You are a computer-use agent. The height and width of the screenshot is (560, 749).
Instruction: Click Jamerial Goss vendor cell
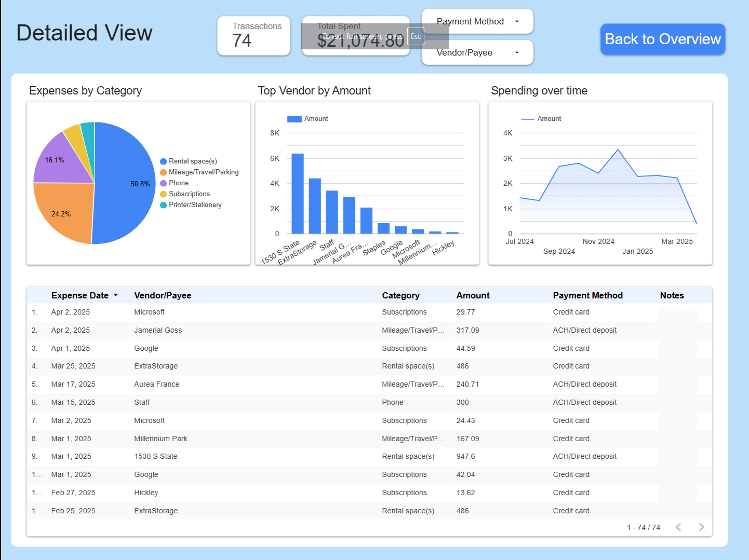(x=158, y=330)
